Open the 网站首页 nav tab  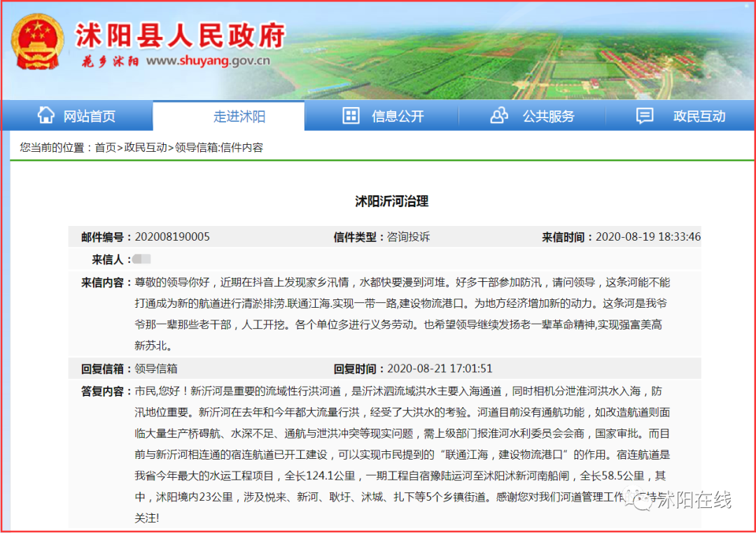coord(77,115)
